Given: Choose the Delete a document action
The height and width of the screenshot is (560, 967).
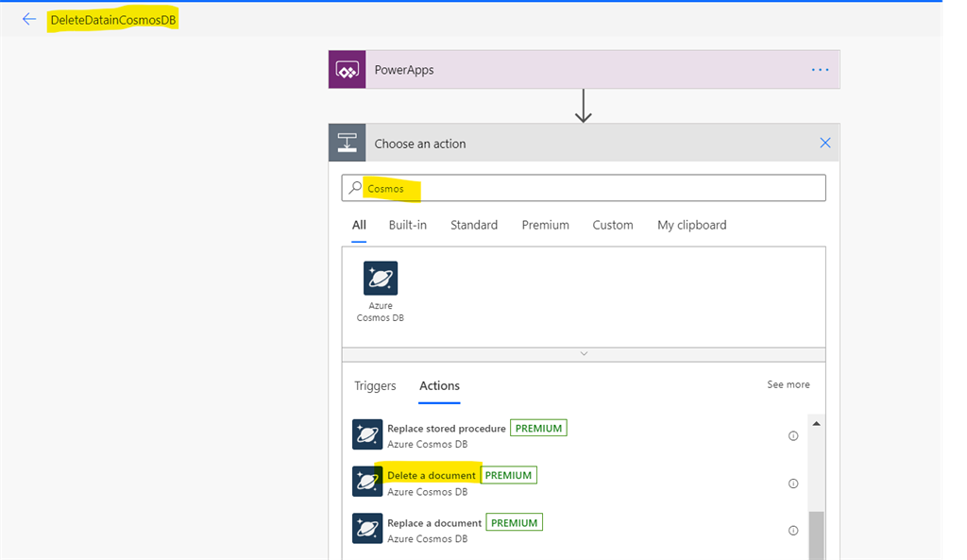Looking at the screenshot, I should 431,476.
